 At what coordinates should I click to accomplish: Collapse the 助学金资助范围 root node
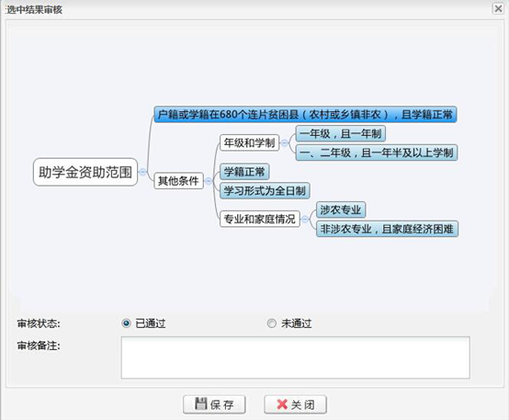point(142,172)
